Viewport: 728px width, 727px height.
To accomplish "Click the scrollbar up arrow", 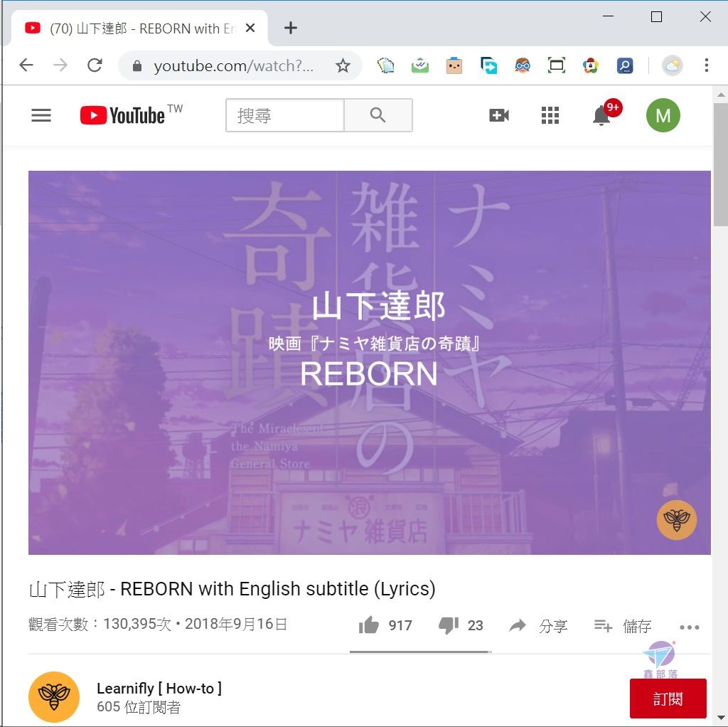I will point(721,95).
